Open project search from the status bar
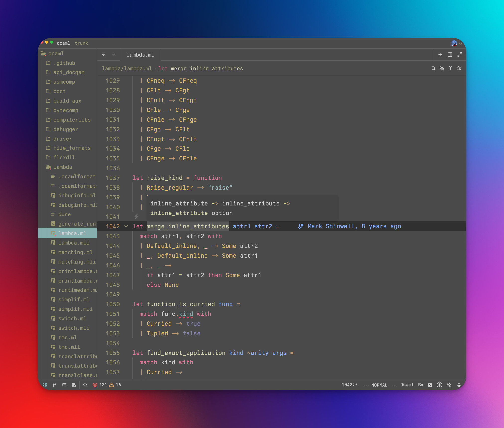The width and height of the screenshot is (504, 428). click(85, 385)
